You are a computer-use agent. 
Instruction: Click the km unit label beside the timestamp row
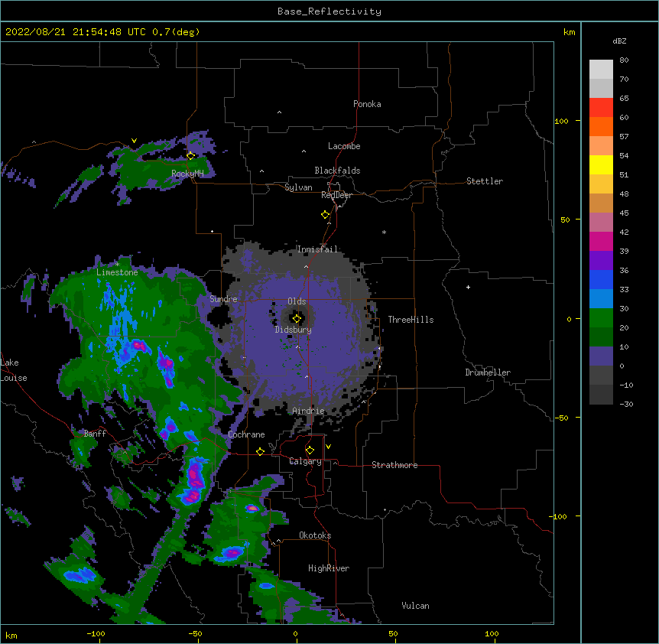pos(570,32)
